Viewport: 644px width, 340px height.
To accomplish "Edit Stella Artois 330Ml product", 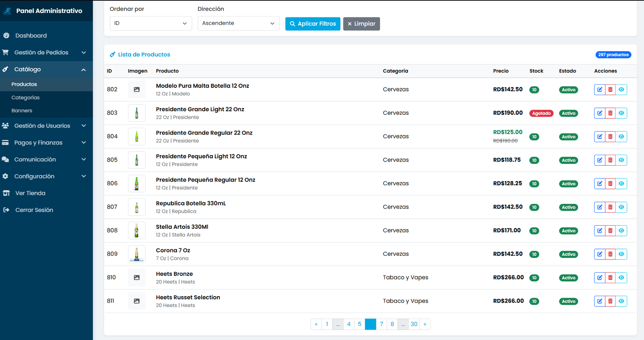I will [x=600, y=231].
